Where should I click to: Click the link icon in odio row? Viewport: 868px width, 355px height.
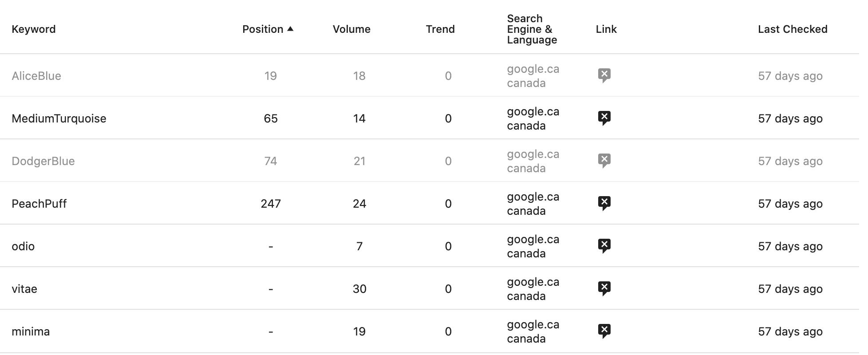click(x=604, y=246)
